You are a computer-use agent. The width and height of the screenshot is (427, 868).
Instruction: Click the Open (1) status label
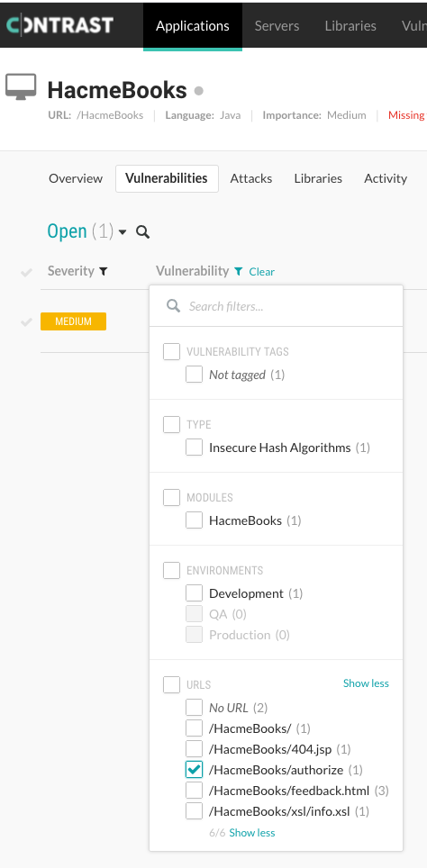click(x=80, y=231)
